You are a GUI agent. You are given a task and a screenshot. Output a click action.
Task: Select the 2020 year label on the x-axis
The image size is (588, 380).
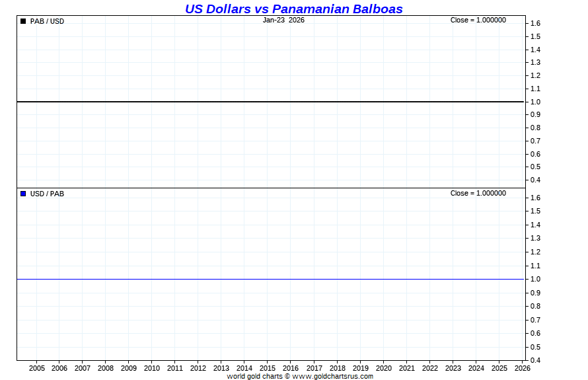pos(384,368)
